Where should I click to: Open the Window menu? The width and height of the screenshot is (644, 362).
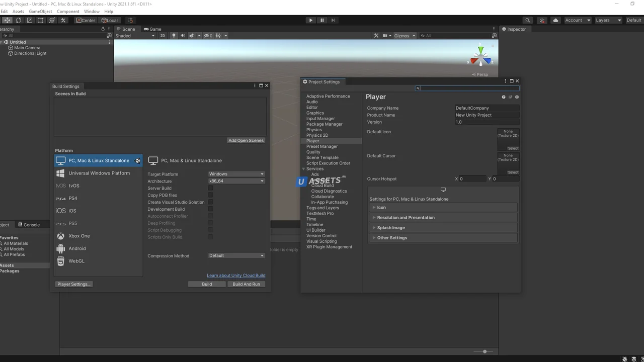point(92,11)
